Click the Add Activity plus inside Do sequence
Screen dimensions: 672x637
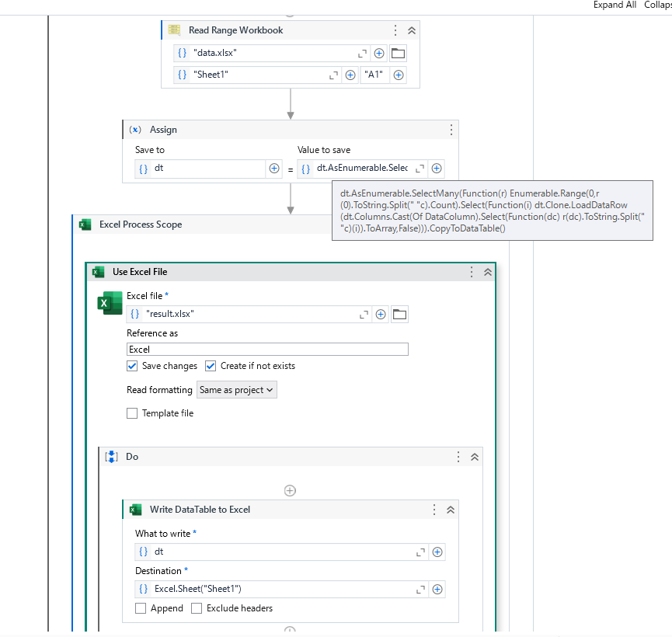click(290, 490)
